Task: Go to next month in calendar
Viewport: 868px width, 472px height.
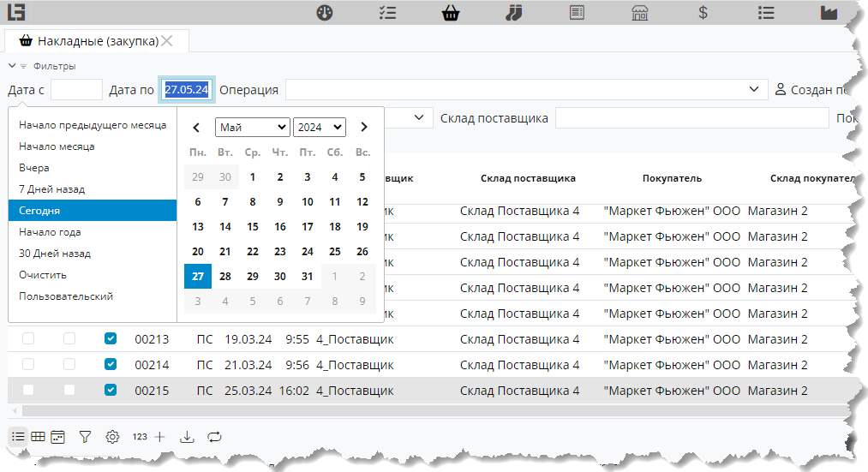Action: 364,127
